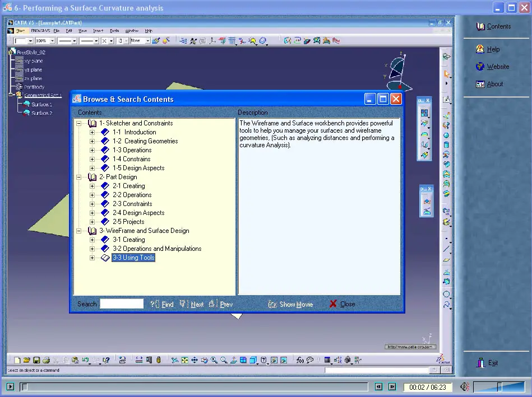Select the 1-4 Constrains topic

[x=132, y=159]
